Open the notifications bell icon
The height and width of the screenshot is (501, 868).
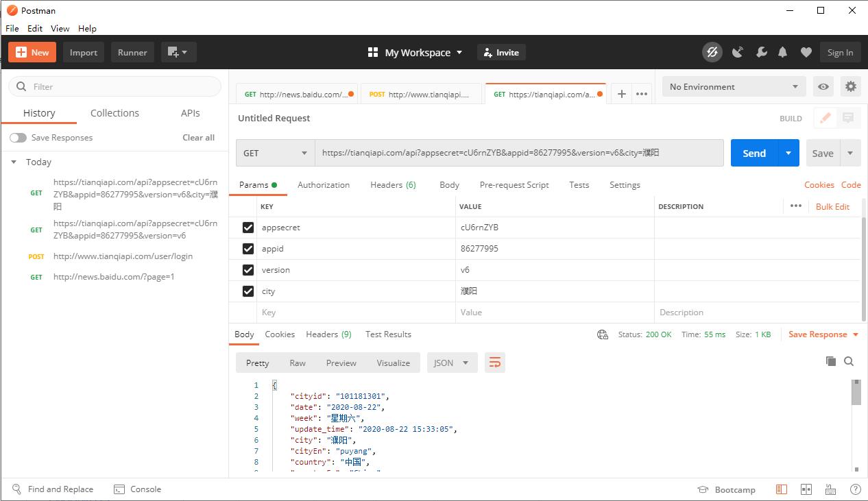point(783,52)
